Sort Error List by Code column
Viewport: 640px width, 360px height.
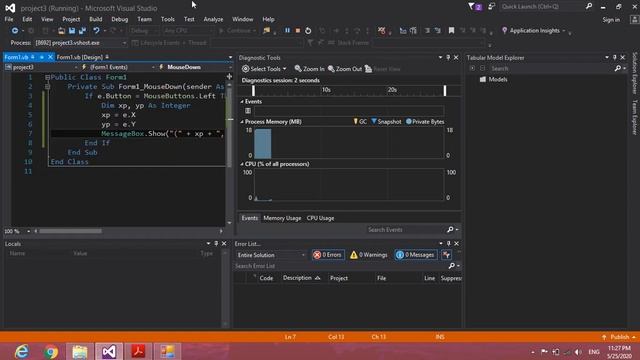tap(266, 278)
